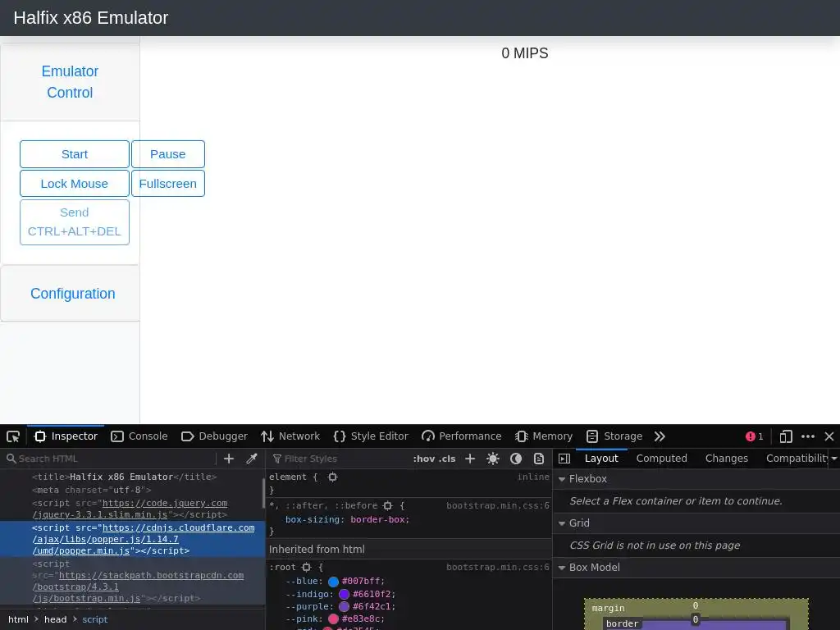The width and height of the screenshot is (840, 630).
Task: Open the Storage tab
Action: (x=614, y=436)
